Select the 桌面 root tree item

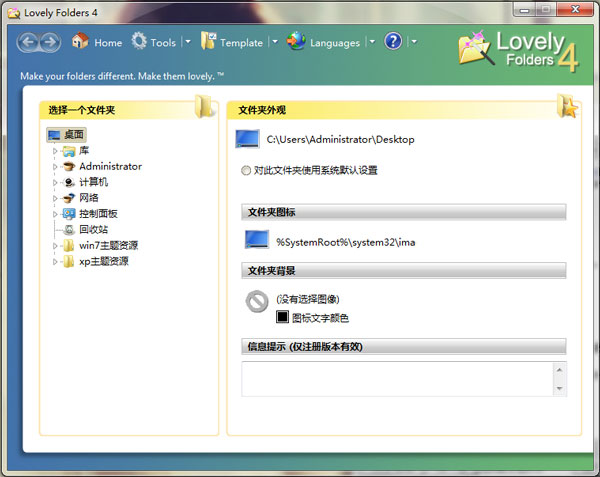point(66,135)
